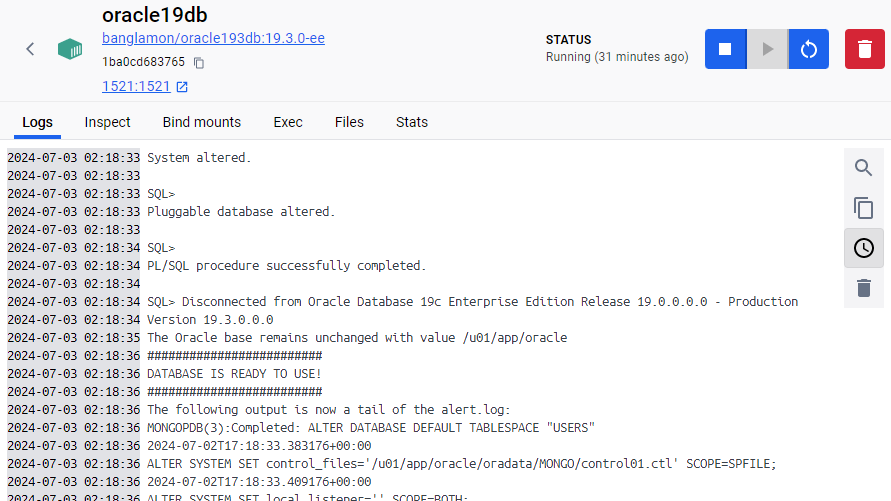Restart the oracle19db container
This screenshot has width=891, height=501.
pos(809,49)
